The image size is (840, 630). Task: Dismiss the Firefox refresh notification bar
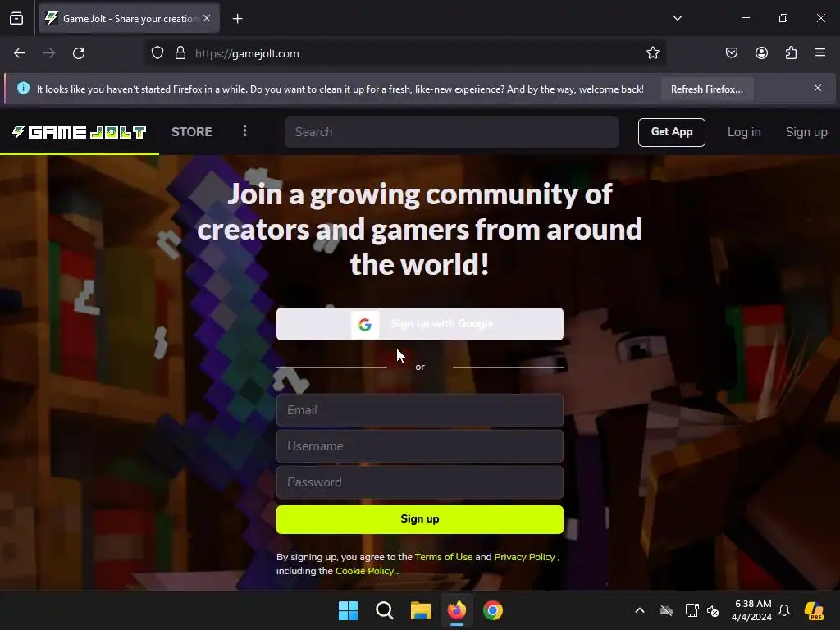click(x=818, y=88)
